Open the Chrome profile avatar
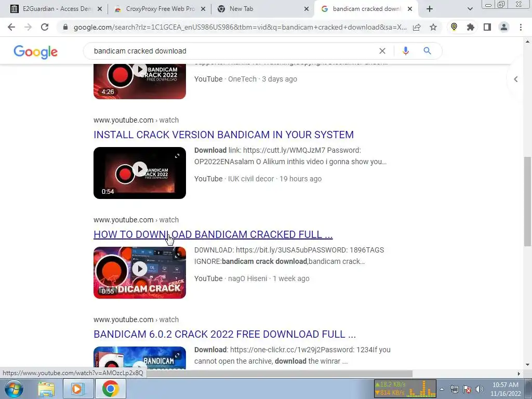The height and width of the screenshot is (399, 532). coord(504,27)
